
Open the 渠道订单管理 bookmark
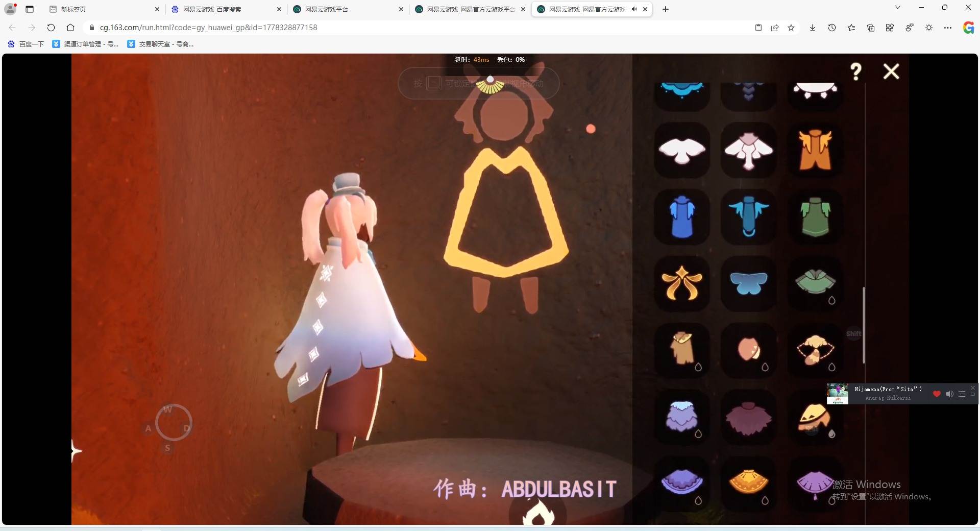[x=85, y=44]
